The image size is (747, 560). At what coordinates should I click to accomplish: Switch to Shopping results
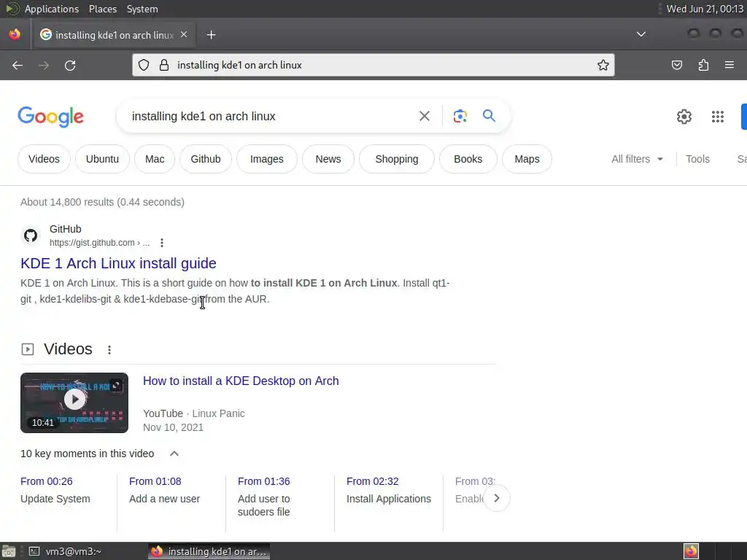click(397, 159)
